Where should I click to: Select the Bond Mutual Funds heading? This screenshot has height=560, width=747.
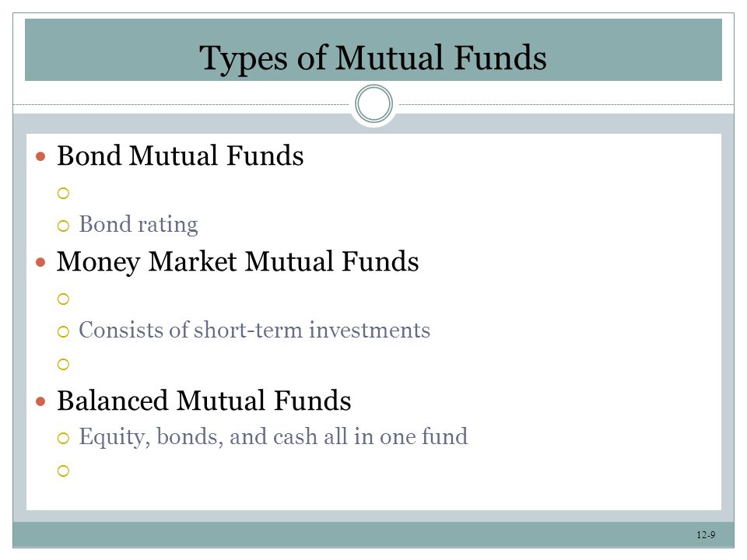pyautogui.click(x=180, y=156)
